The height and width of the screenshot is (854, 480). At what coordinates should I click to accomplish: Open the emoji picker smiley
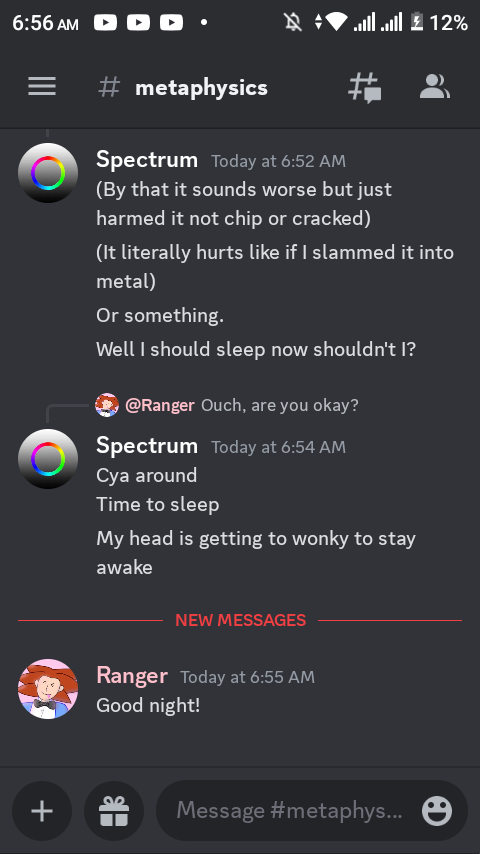(437, 811)
